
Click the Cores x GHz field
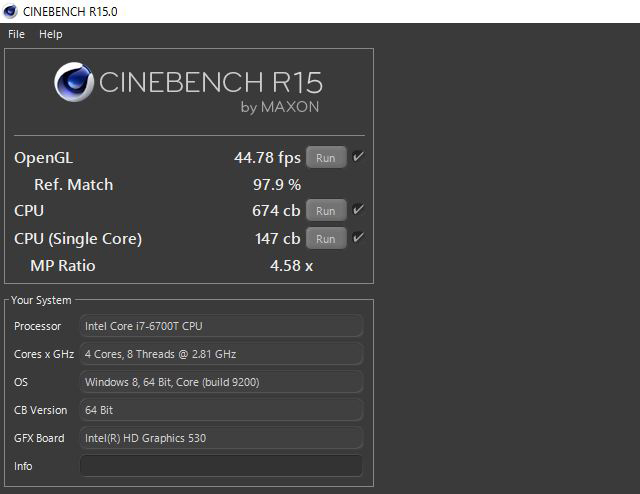[x=221, y=354]
